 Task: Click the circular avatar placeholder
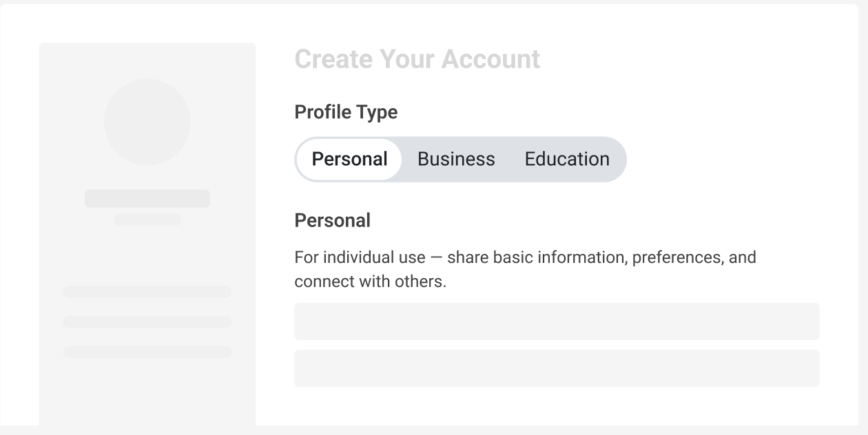click(x=147, y=122)
